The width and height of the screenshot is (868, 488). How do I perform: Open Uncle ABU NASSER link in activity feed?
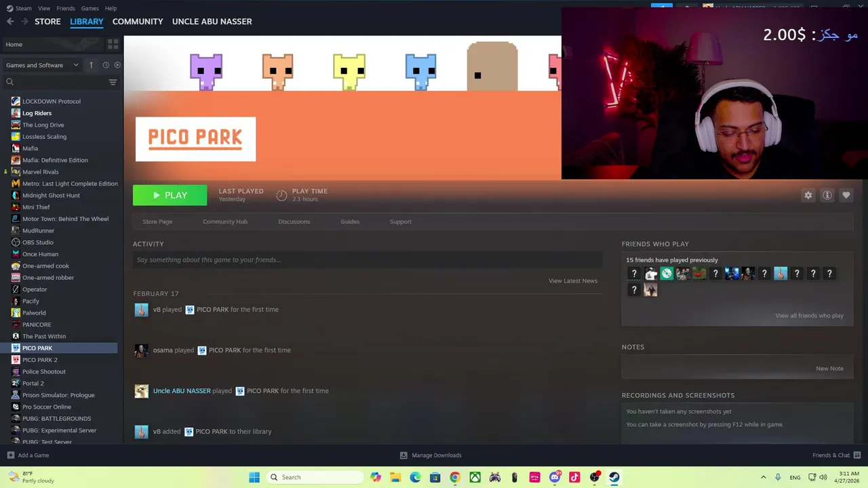pyautogui.click(x=182, y=391)
